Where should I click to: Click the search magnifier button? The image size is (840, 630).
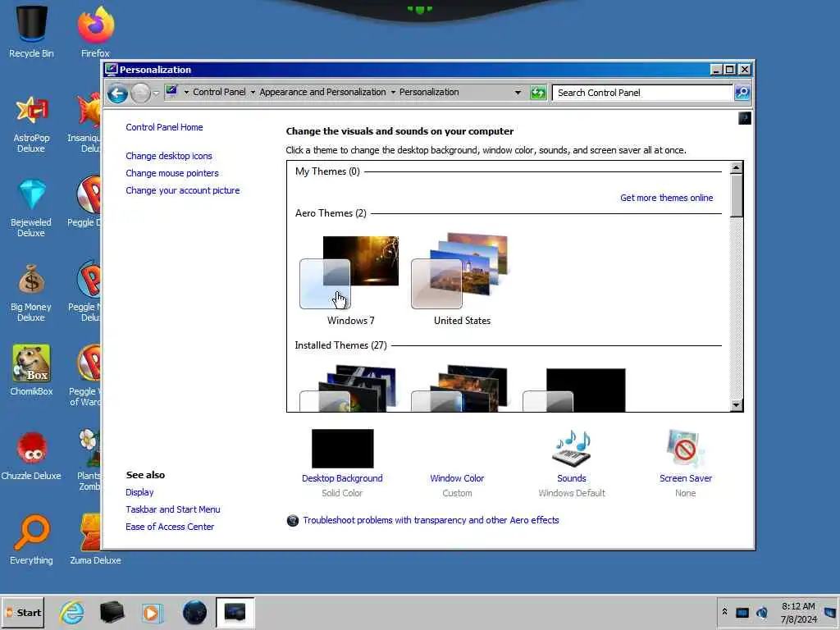742,93
